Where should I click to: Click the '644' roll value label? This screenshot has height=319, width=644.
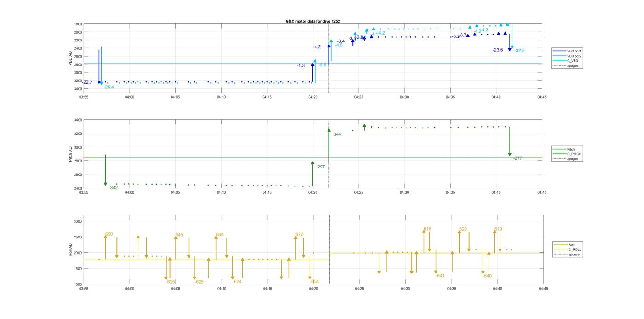click(x=219, y=235)
